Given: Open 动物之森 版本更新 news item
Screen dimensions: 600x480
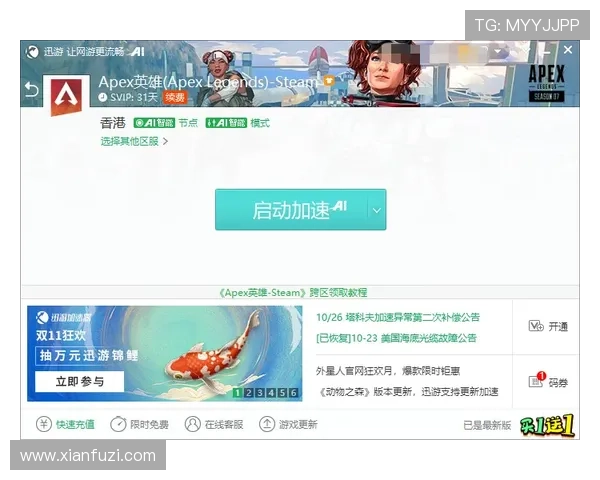Looking at the screenshot, I should tap(409, 392).
